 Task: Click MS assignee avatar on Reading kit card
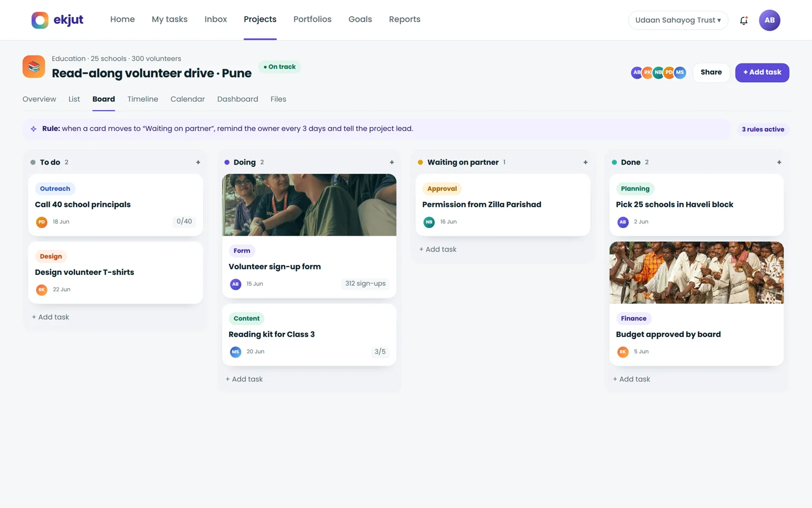click(x=235, y=352)
